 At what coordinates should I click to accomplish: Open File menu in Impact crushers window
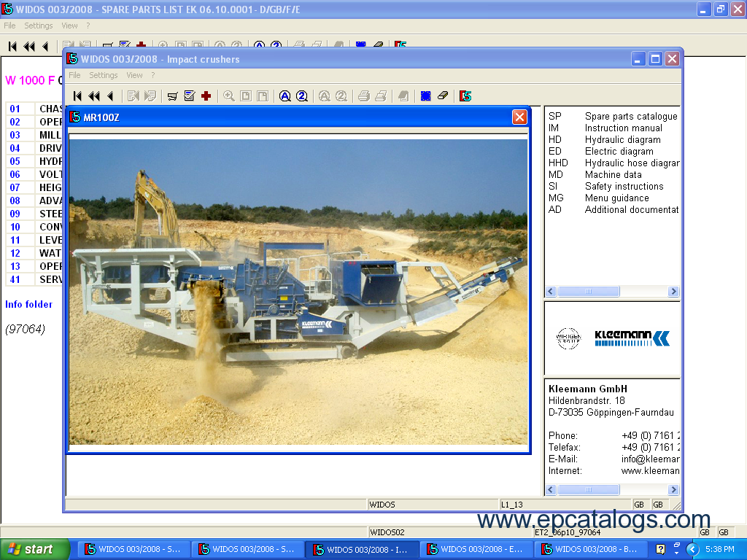tap(74, 75)
